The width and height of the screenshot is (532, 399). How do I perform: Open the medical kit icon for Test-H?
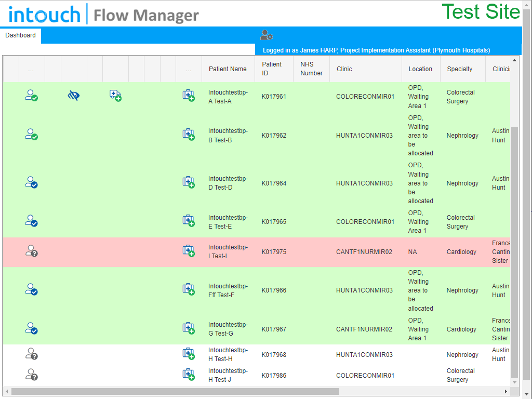pos(189,353)
